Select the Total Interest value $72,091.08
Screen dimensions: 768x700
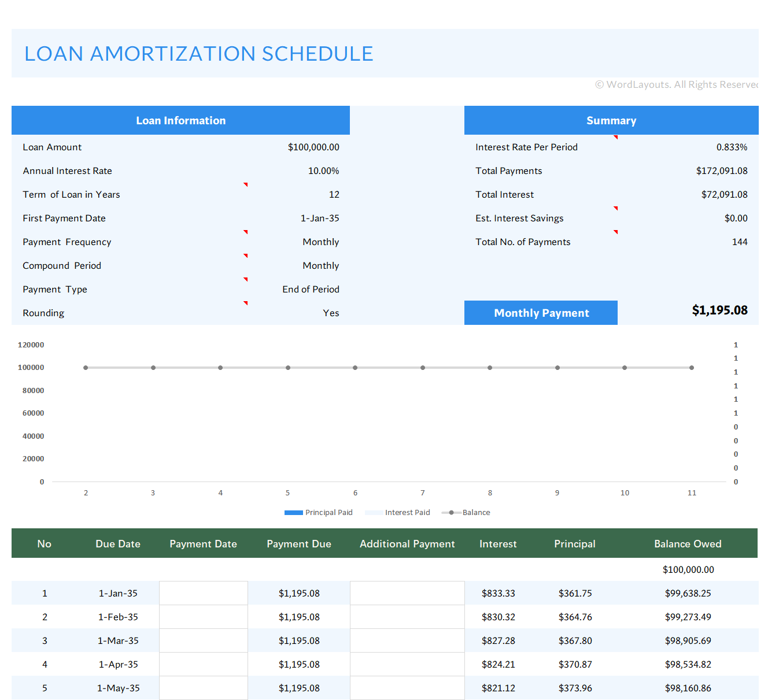(724, 195)
